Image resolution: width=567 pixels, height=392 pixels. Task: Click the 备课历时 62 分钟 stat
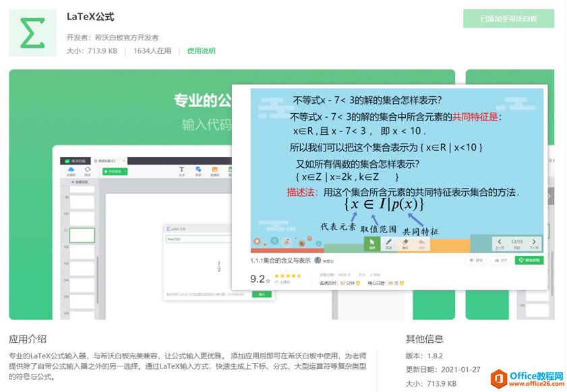click(340, 284)
